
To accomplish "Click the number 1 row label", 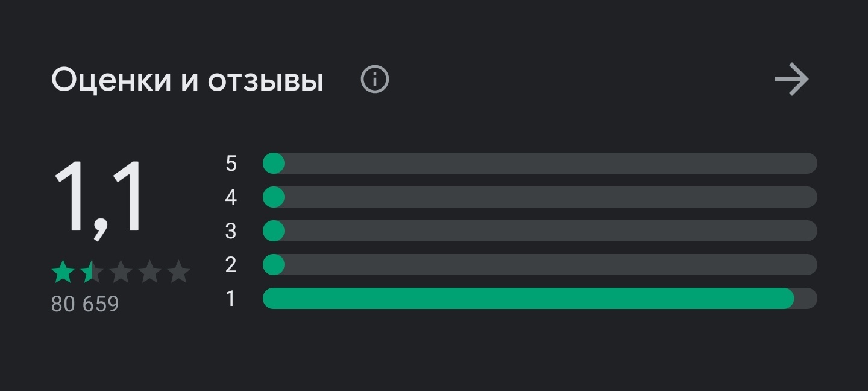I will pos(230,299).
